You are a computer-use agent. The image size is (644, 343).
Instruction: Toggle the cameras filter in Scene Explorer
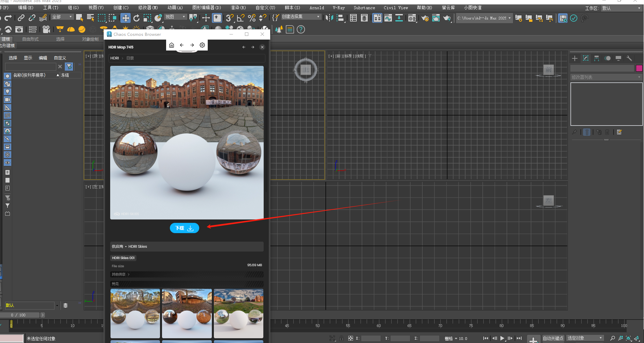[x=7, y=99]
